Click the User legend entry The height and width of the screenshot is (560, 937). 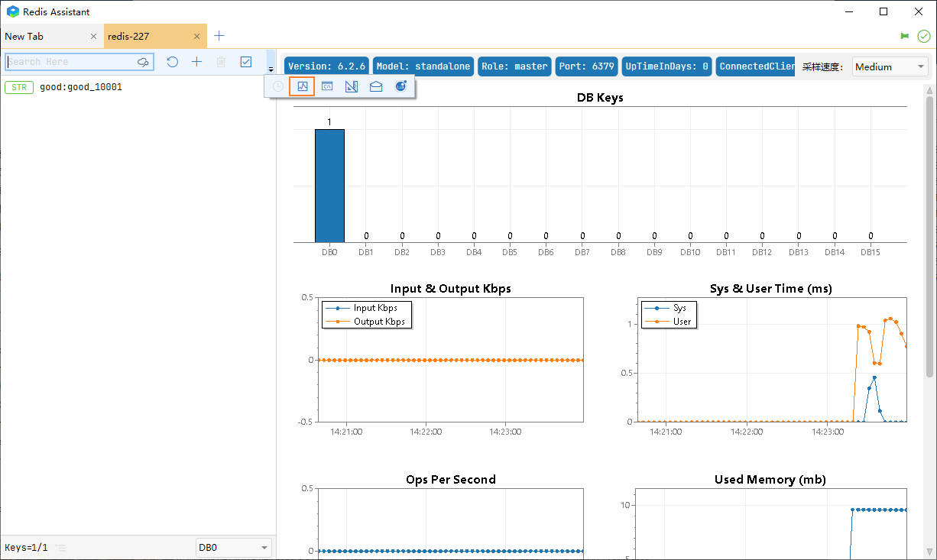tap(669, 322)
